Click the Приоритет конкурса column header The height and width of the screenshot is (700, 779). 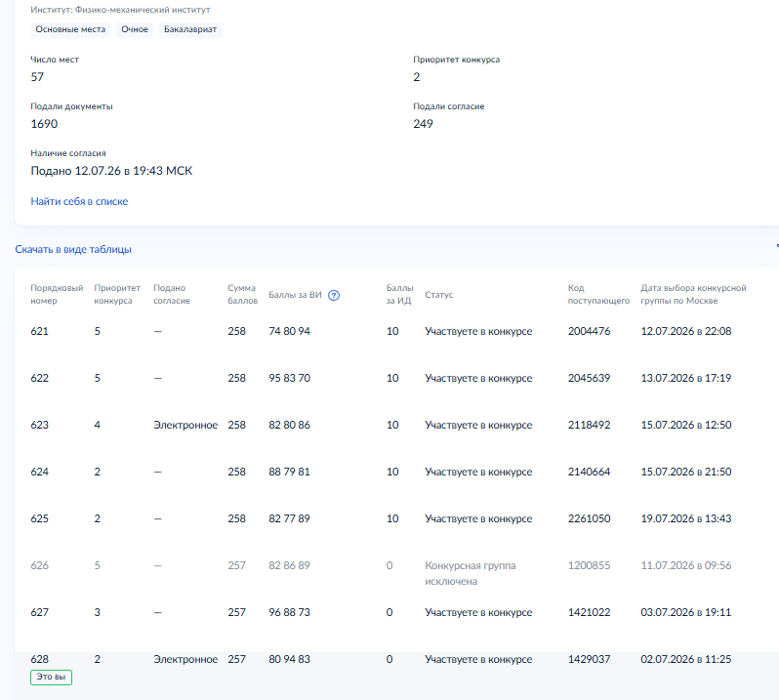(117, 294)
